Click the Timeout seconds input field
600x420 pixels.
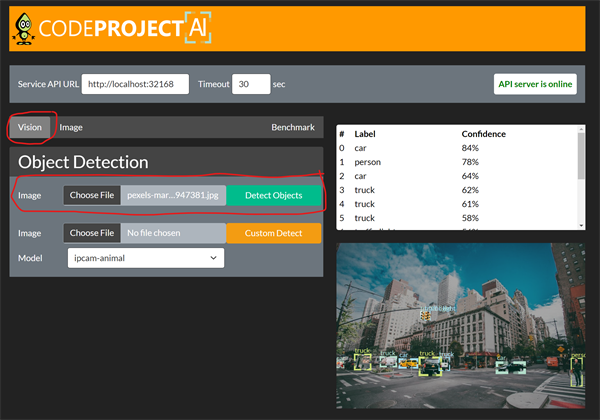coord(251,84)
